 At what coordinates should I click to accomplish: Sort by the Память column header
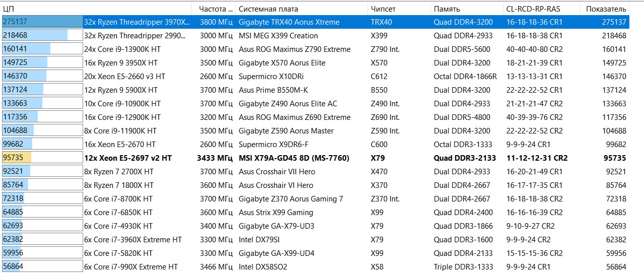pos(467,9)
